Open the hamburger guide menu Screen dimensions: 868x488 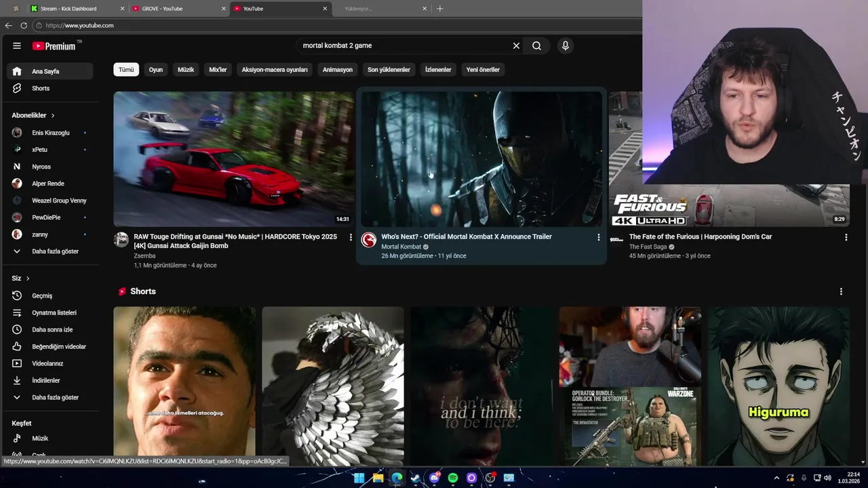click(x=16, y=45)
